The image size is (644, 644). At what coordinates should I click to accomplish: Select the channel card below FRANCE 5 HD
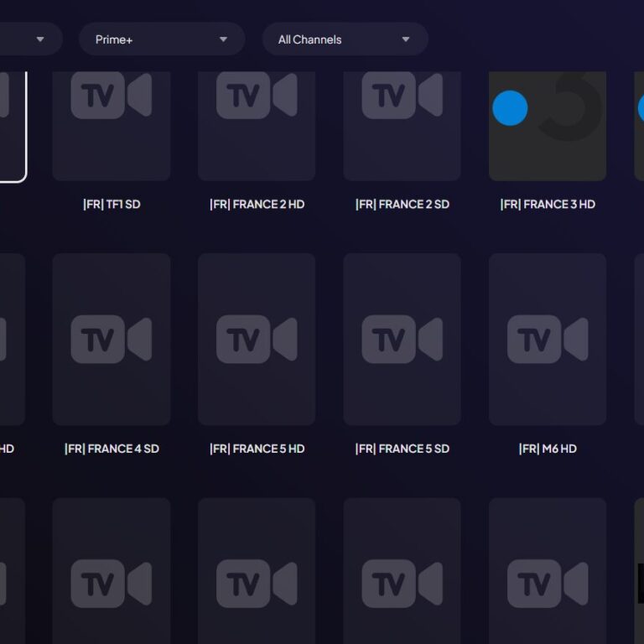(257, 571)
